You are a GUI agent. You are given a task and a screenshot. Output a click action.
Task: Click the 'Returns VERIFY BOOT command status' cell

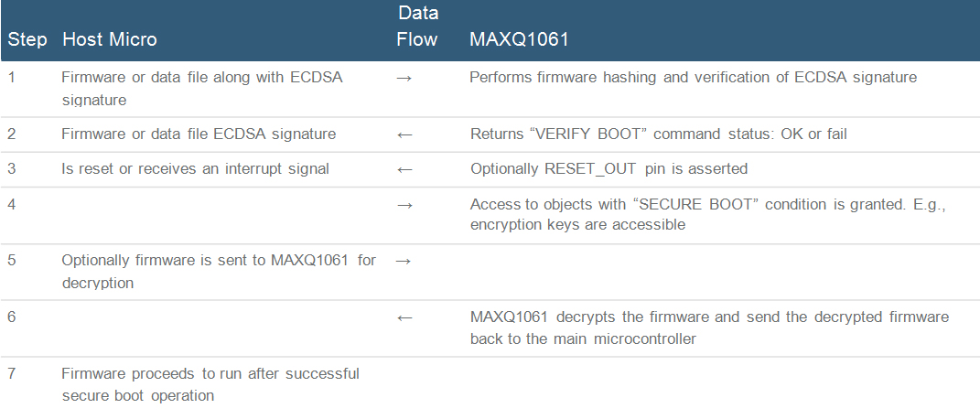tap(658, 134)
